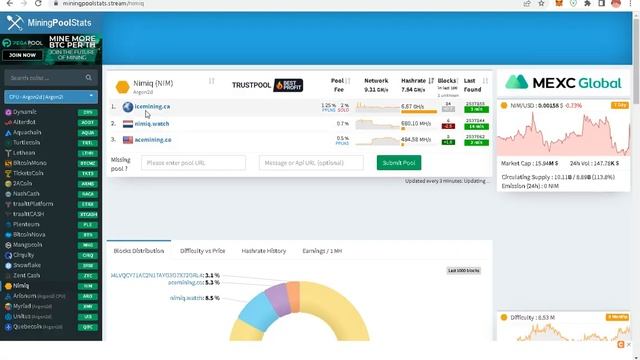640x360 pixels.
Task: Go back with browser back arrow
Action: coord(10,3)
